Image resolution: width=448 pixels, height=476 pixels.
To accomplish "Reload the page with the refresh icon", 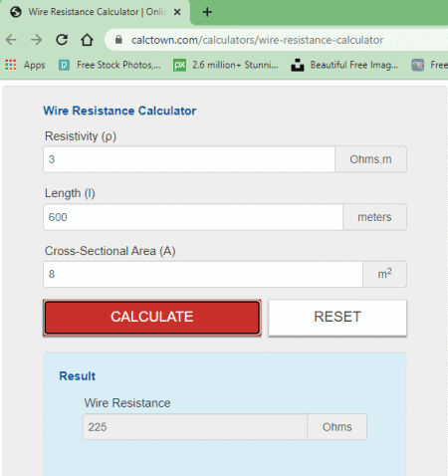I will point(62,40).
